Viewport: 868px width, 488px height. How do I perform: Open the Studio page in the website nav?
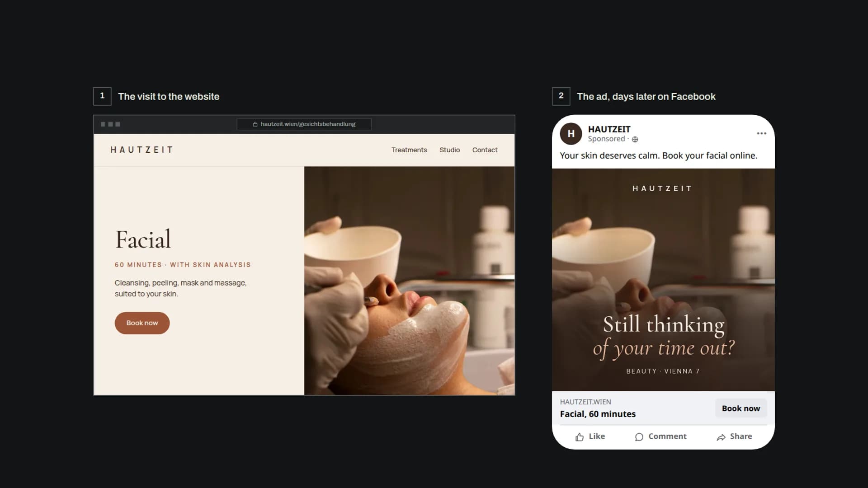pos(449,150)
